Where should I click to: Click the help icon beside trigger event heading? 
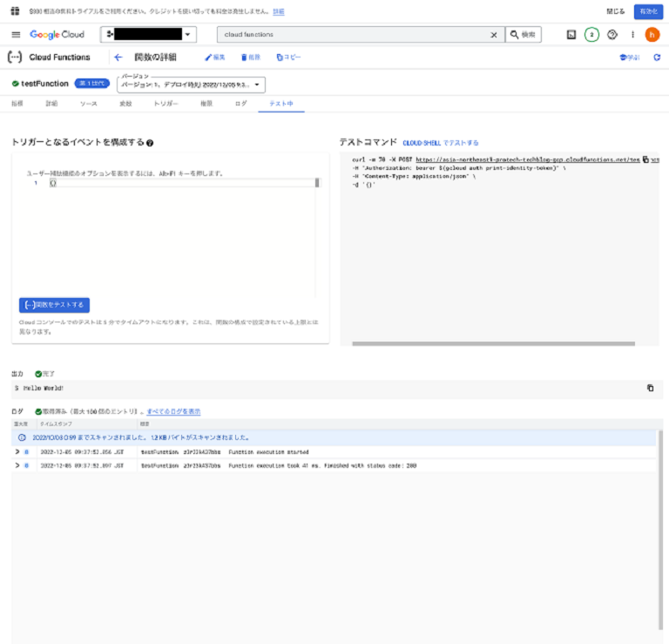click(150, 143)
